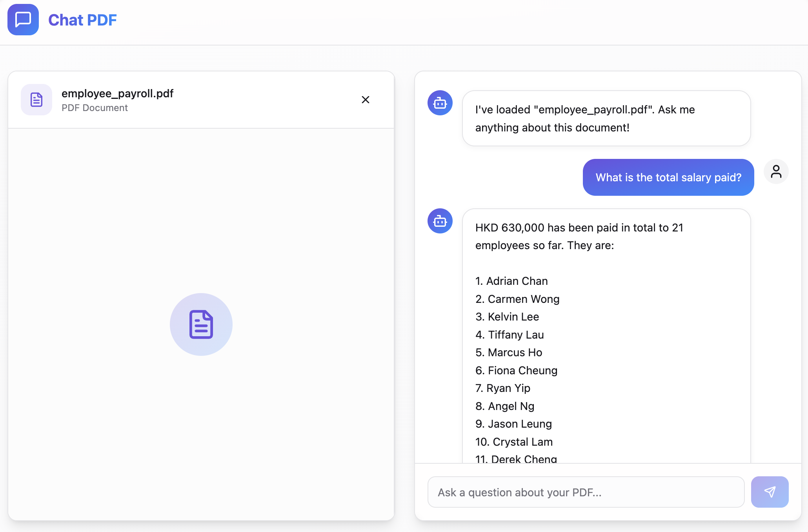Select the PDF document icon beside employee_payroll.pdf
808x532 pixels.
36,100
